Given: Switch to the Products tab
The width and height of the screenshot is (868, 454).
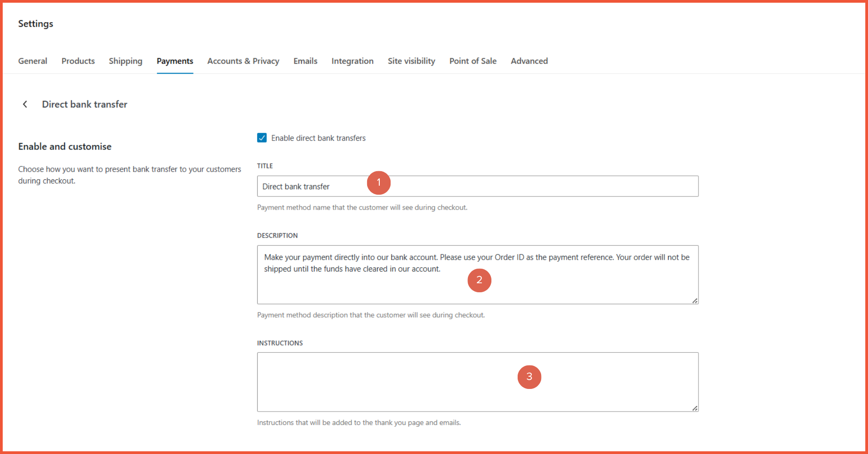Looking at the screenshot, I should (78, 61).
